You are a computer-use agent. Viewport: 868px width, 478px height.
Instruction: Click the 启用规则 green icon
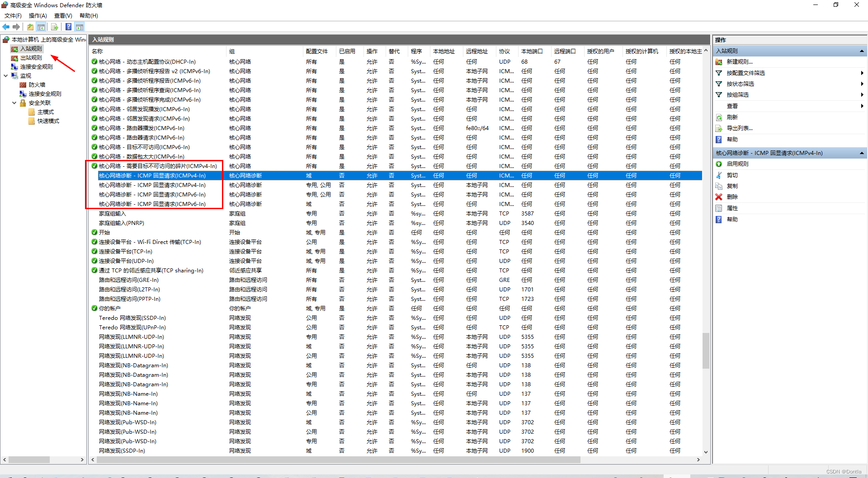click(x=719, y=164)
